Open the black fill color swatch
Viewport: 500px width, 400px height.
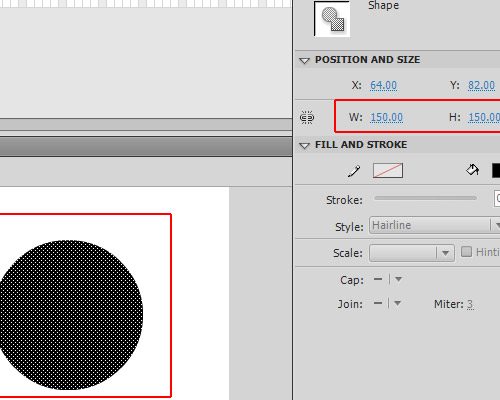[x=496, y=170]
